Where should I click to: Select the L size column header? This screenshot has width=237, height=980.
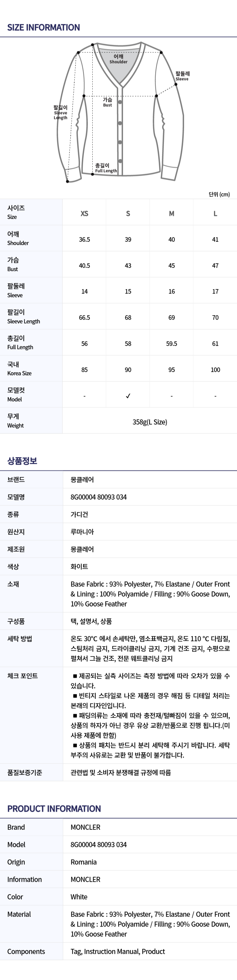coord(215,213)
